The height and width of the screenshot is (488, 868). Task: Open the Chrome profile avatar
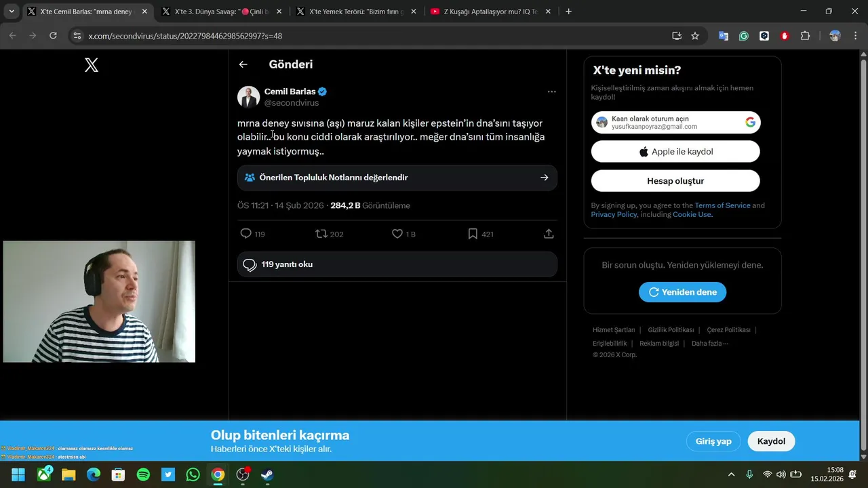(835, 36)
